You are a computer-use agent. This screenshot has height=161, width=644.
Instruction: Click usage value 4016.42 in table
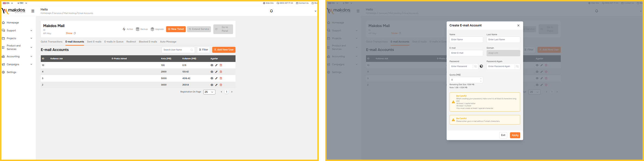pyautogui.click(x=186, y=78)
